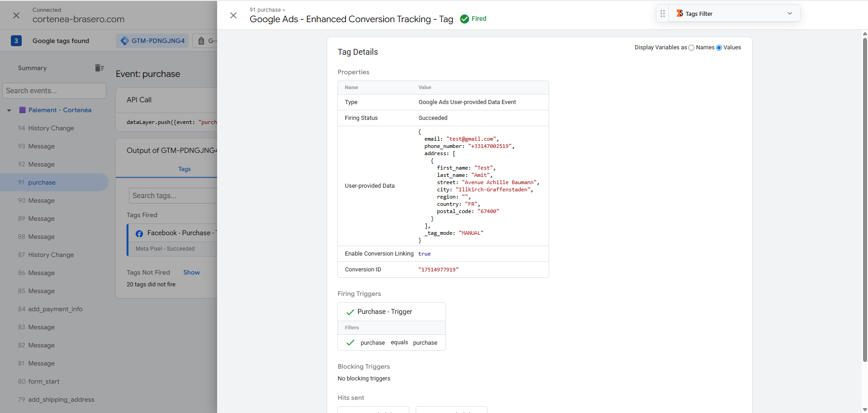Screen dimensions: 868x413
Task: Select event 91 purchase
Action: [54, 182]
